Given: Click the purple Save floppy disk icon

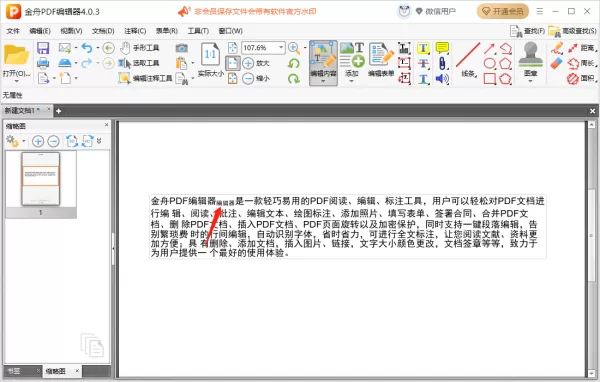Looking at the screenshot, I should pos(43,48).
